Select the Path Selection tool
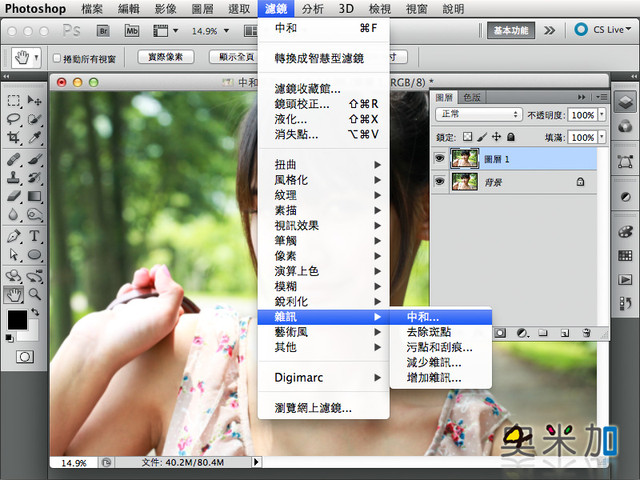 (x=13, y=255)
